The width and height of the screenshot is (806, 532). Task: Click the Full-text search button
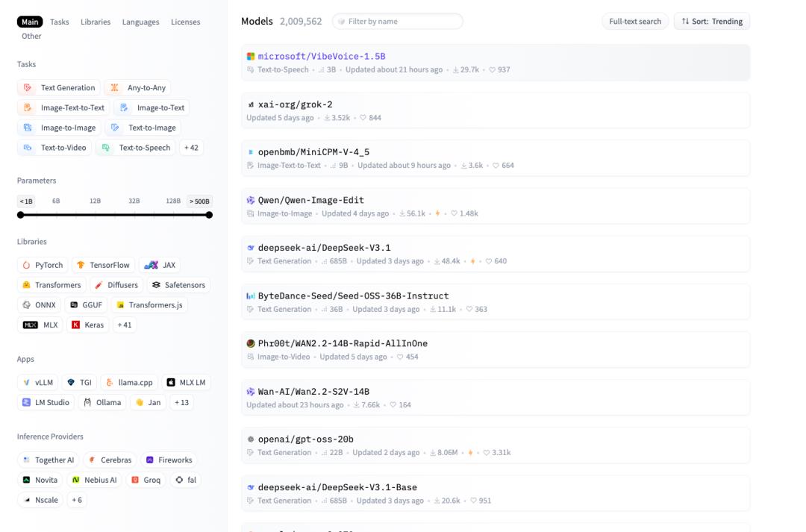pos(635,22)
